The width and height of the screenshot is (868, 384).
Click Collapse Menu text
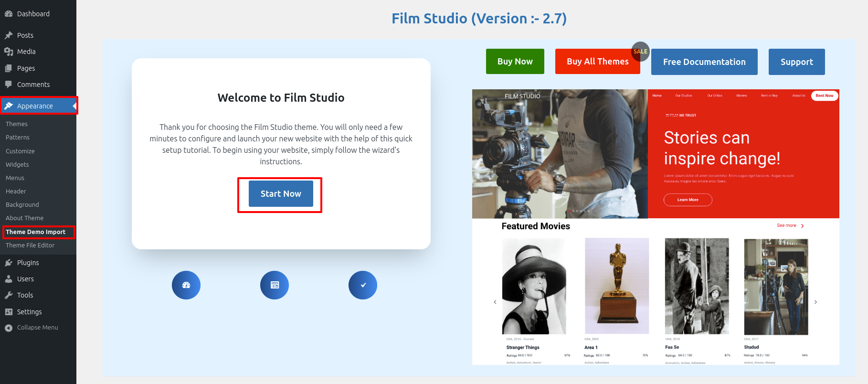pos(38,328)
